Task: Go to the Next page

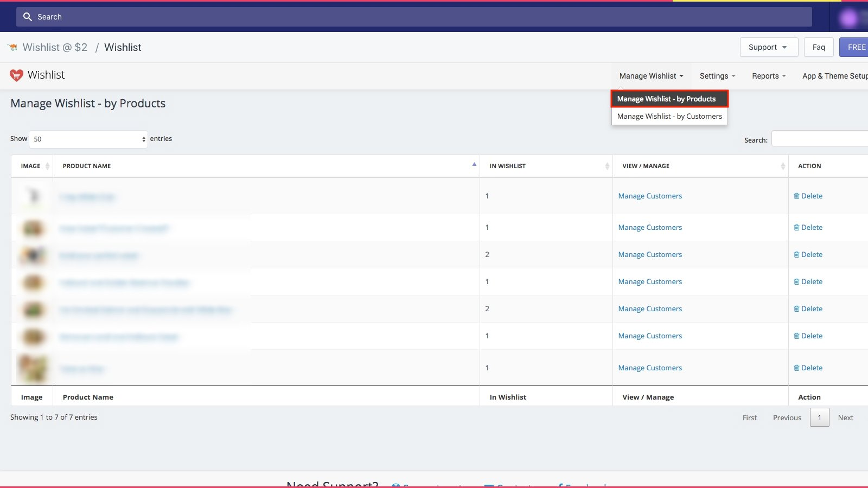Action: tap(845, 418)
